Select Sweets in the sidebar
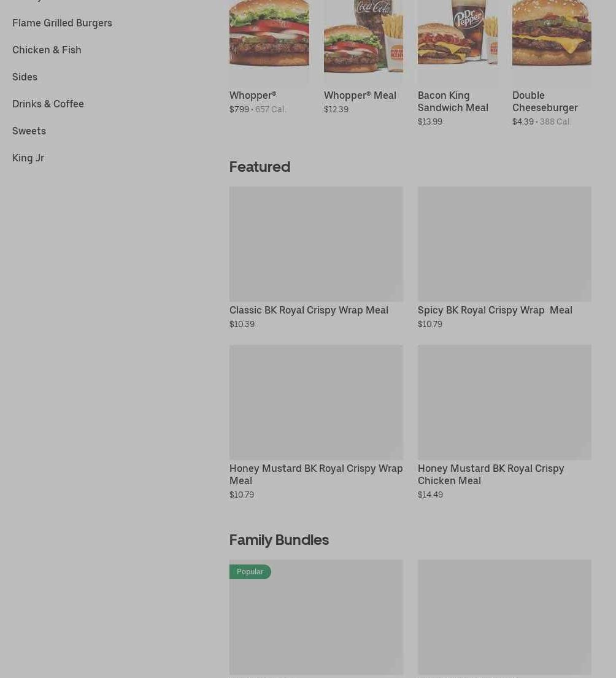 (29, 131)
